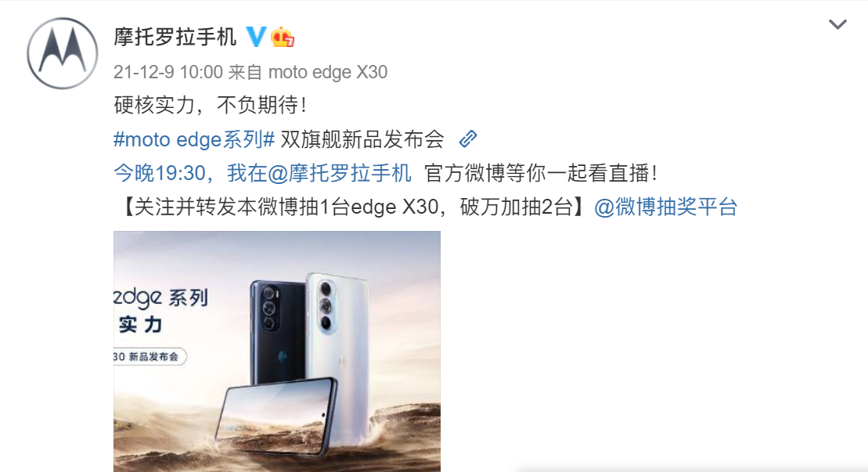Click the 21-12-9 10:00 post timestamp
868x472 pixels.
(x=168, y=72)
